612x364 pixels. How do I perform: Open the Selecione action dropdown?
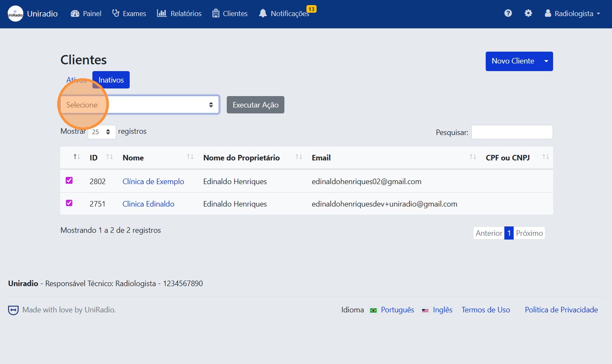[140, 105]
